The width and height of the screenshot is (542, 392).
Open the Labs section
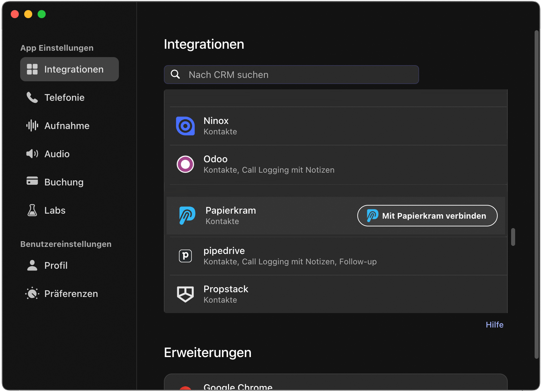pos(70,210)
